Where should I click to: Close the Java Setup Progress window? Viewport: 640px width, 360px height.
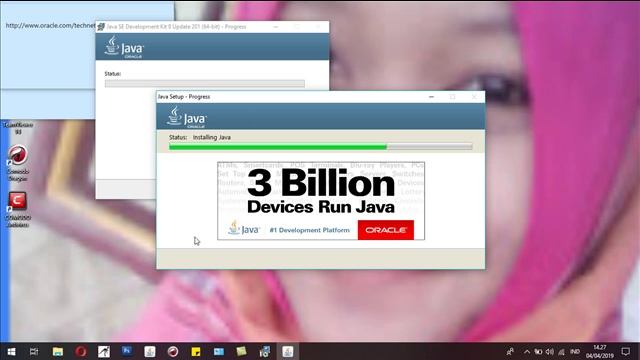(x=474, y=97)
